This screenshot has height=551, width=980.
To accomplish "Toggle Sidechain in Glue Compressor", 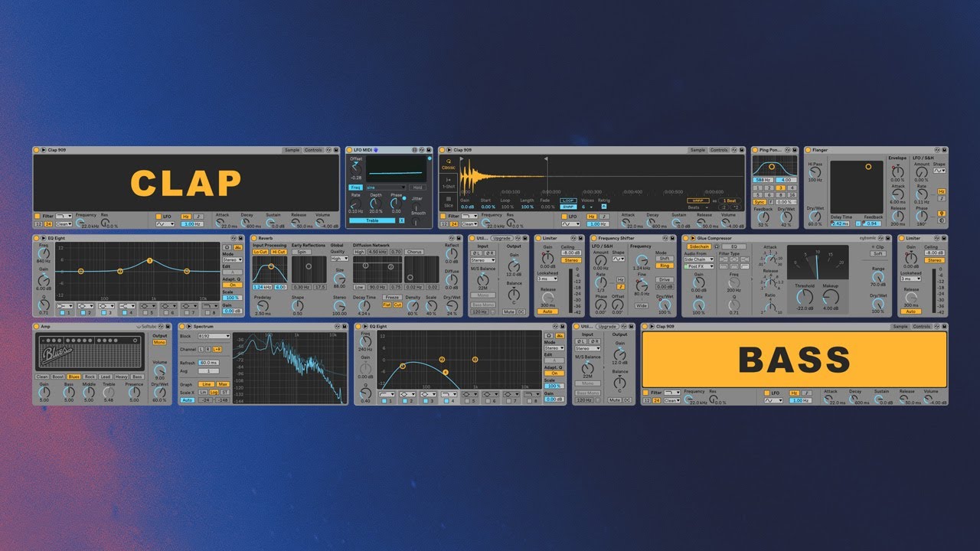I will tap(699, 246).
